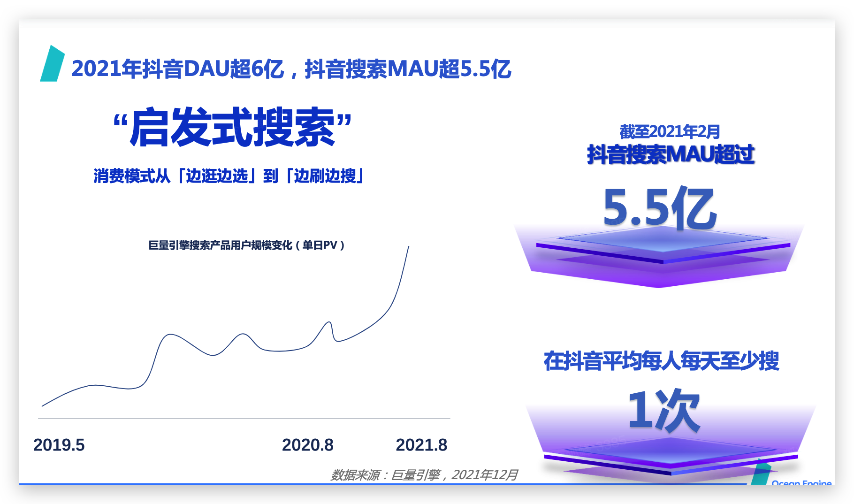Click the large 1次 figure
The width and height of the screenshot is (854, 504).
click(x=664, y=410)
